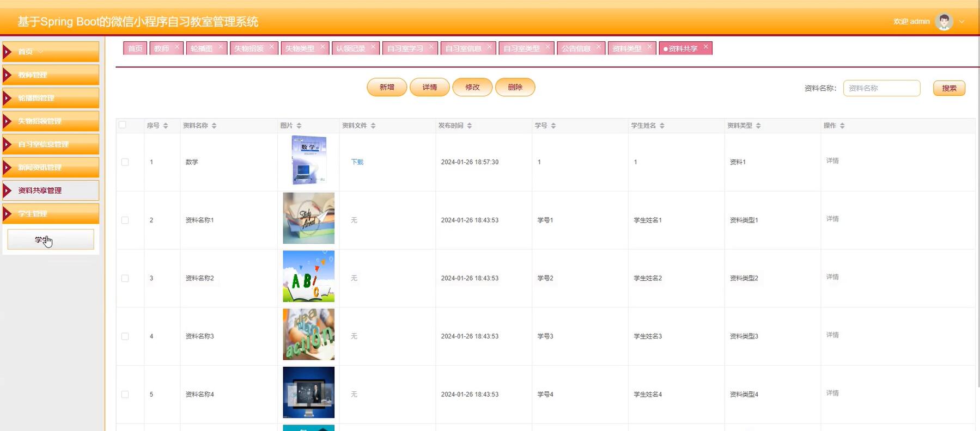This screenshot has width=980, height=431.
Task: Check the row for 资料名称1
Action: click(x=125, y=220)
